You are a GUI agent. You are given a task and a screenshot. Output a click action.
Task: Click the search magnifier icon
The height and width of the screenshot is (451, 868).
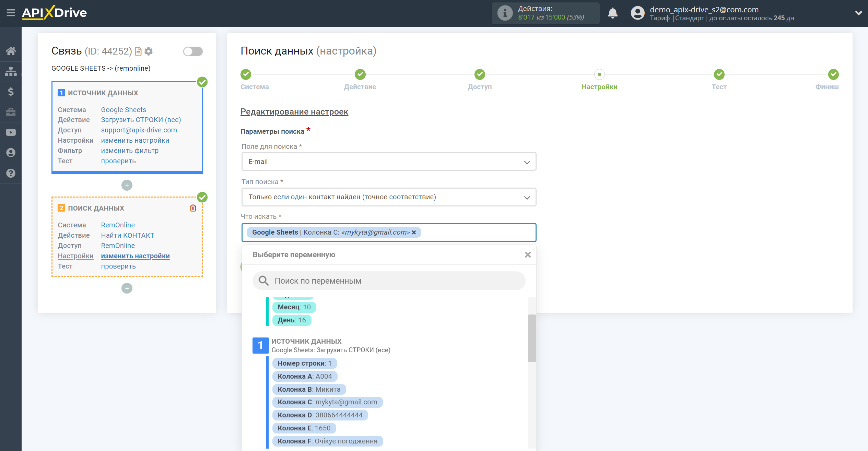263,281
